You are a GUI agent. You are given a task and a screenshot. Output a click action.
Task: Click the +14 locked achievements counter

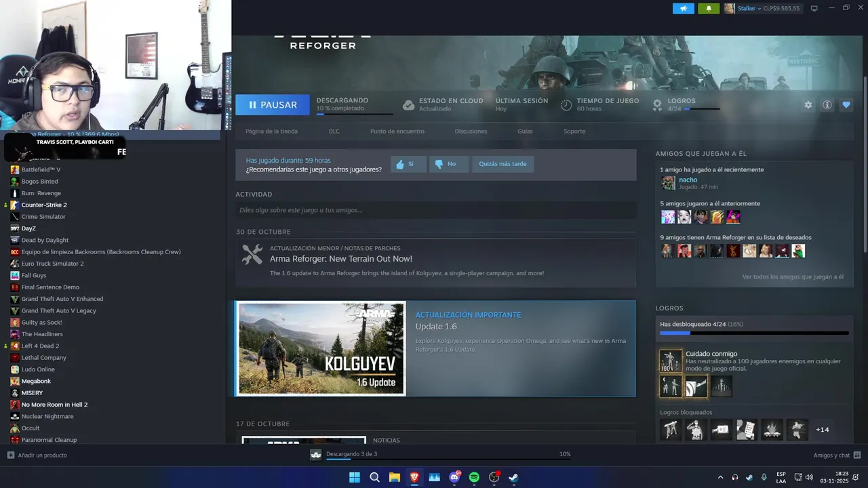822,430
